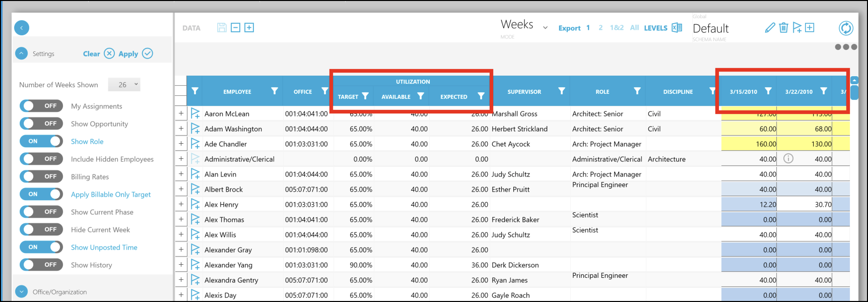This screenshot has height=302, width=868.
Task: Open the Number of Weeks Shown dropdown
Action: click(x=124, y=85)
